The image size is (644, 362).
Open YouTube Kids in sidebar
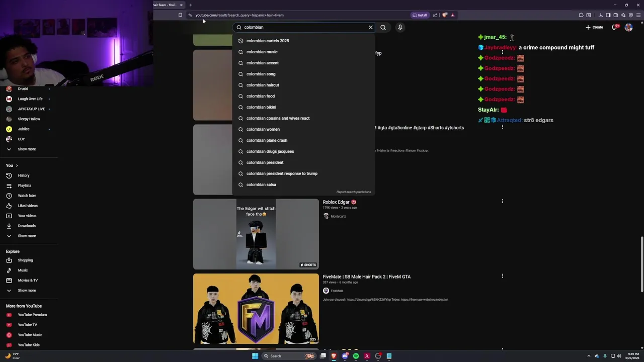[29, 345]
